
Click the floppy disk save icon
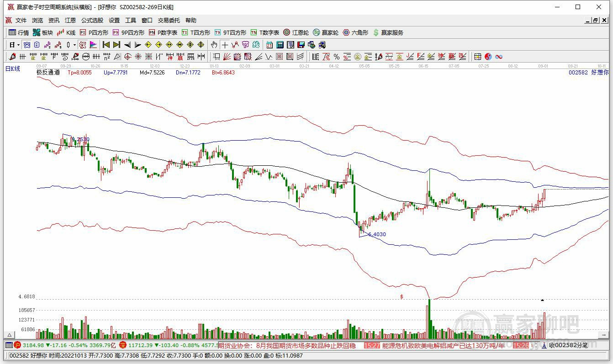[301, 45]
